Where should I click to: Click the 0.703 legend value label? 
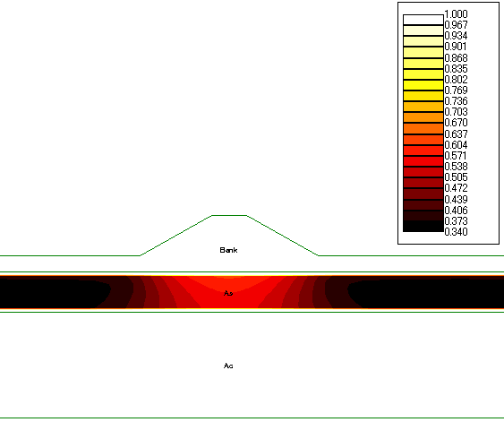click(456, 112)
